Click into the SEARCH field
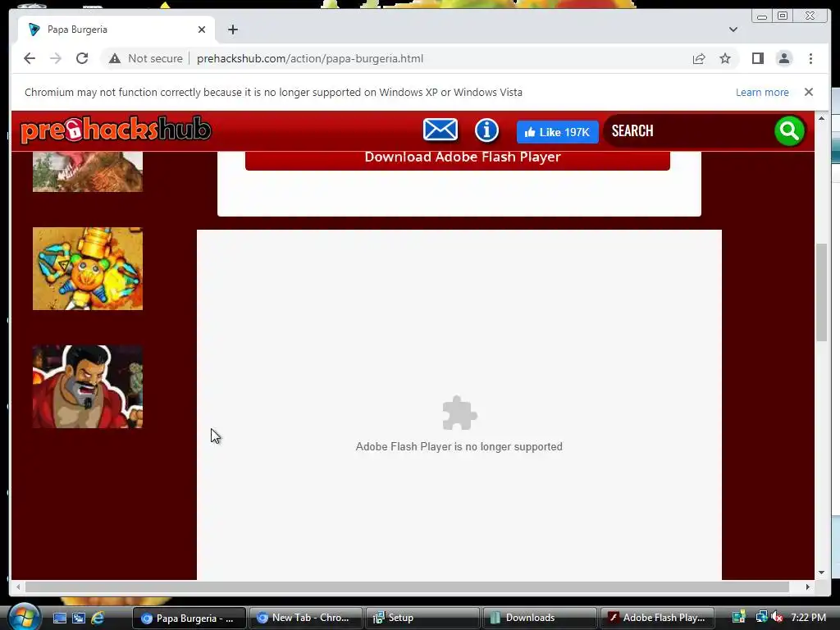This screenshot has width=840, height=630. coord(688,130)
